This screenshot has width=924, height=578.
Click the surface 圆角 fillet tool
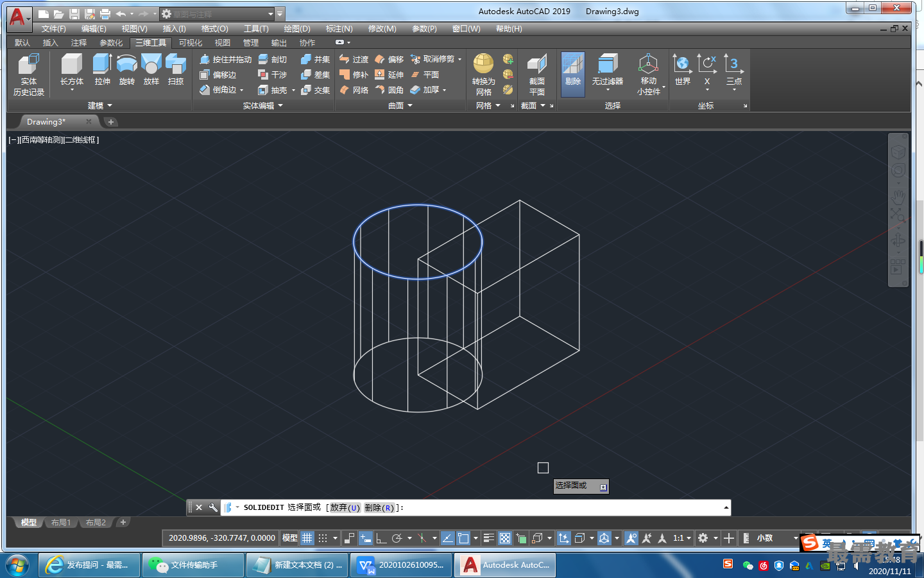pos(389,90)
